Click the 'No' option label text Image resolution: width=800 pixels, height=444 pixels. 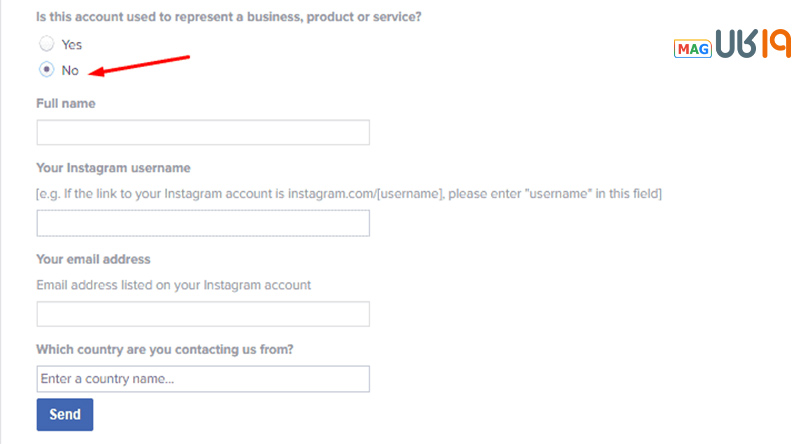click(70, 70)
